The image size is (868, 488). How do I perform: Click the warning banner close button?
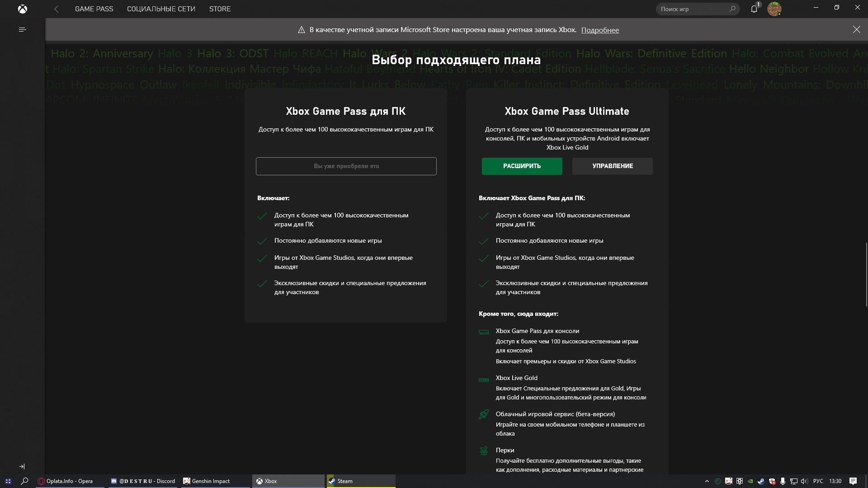[x=857, y=29]
